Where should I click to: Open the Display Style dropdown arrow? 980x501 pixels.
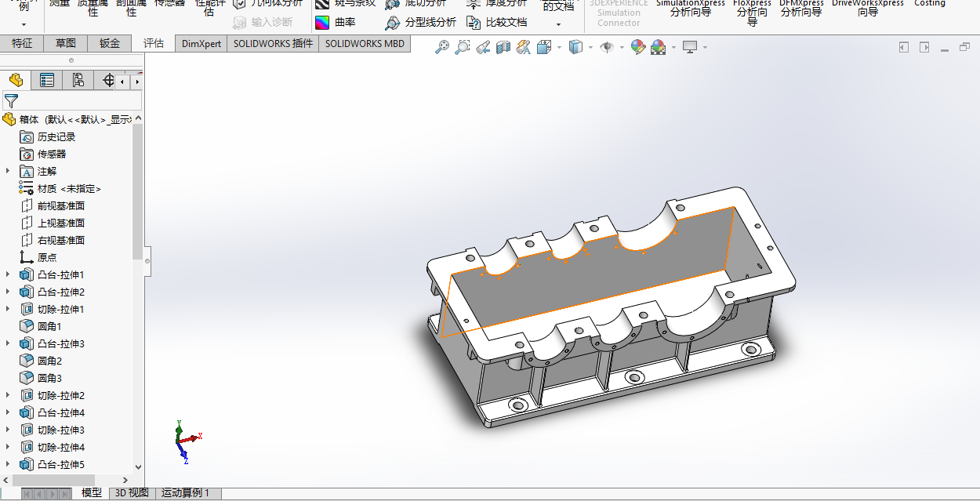(x=590, y=48)
